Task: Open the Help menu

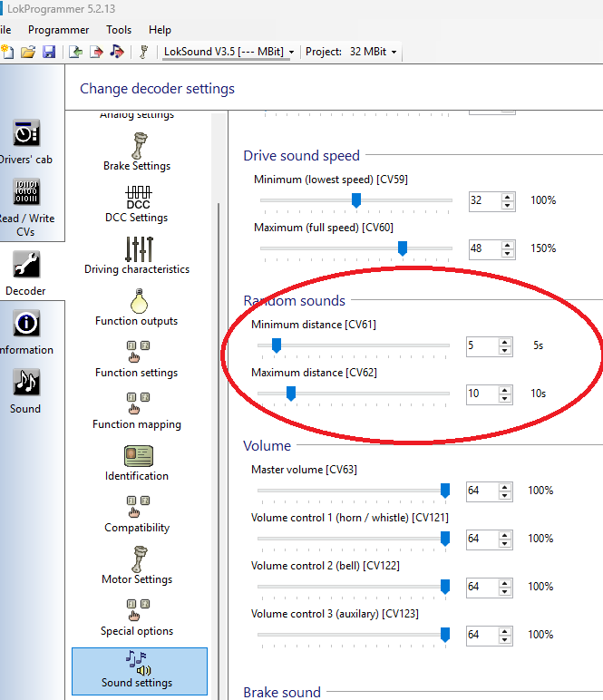Action: point(160,30)
